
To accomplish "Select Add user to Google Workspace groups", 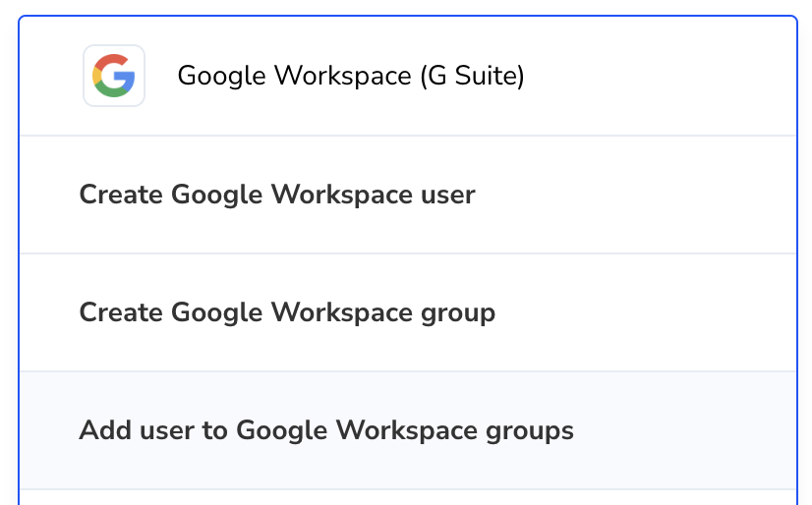I will (x=326, y=430).
